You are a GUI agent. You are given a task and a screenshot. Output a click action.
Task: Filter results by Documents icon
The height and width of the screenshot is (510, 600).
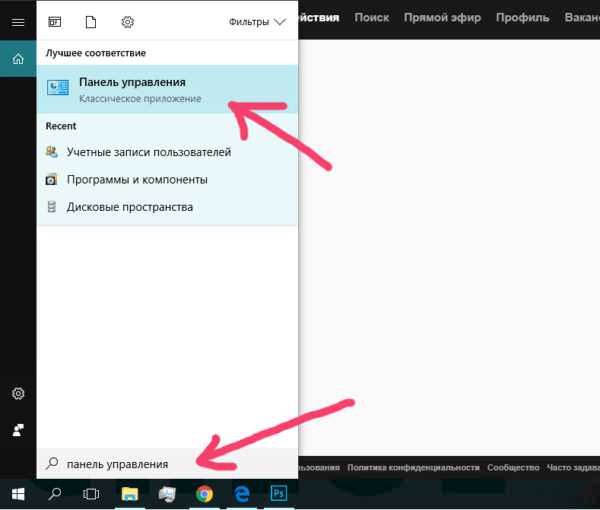pyautogui.click(x=91, y=22)
